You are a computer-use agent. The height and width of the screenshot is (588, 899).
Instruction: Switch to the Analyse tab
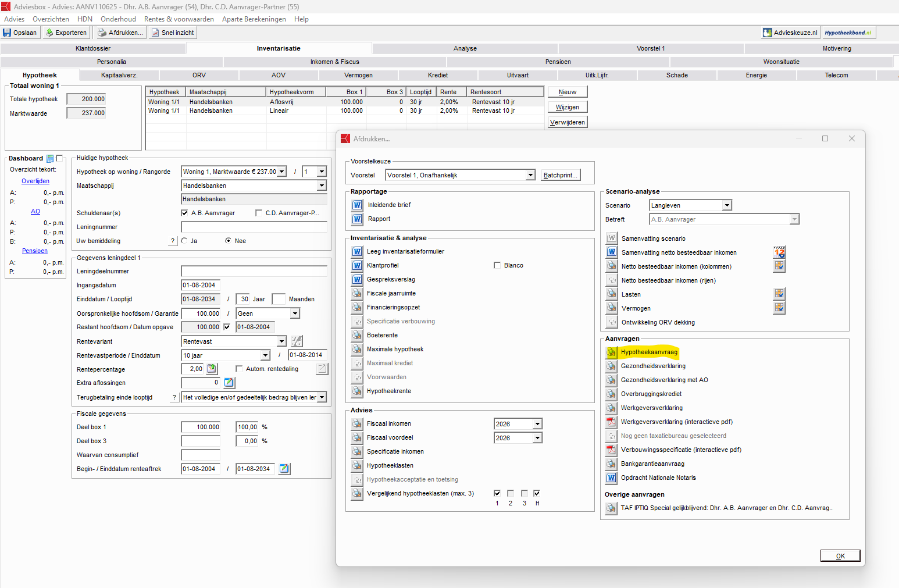(x=465, y=49)
